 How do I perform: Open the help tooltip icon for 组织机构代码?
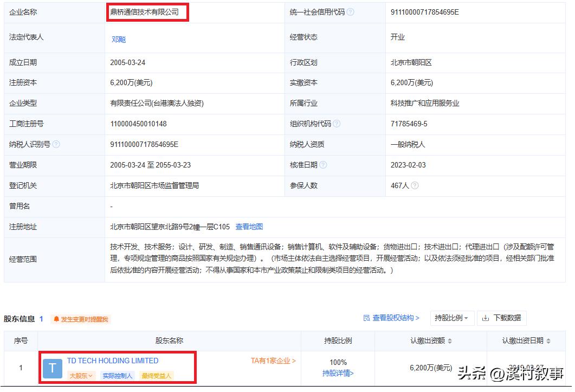coord(336,124)
